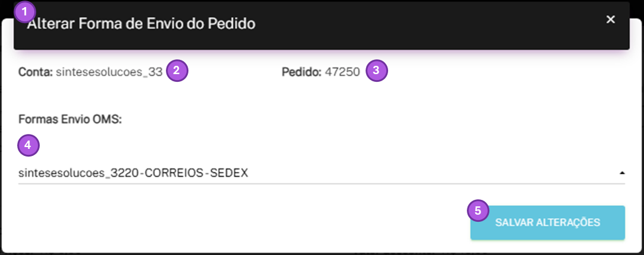
Task: Select the account value sintesesolucoes_33
Action: pyautogui.click(x=109, y=72)
